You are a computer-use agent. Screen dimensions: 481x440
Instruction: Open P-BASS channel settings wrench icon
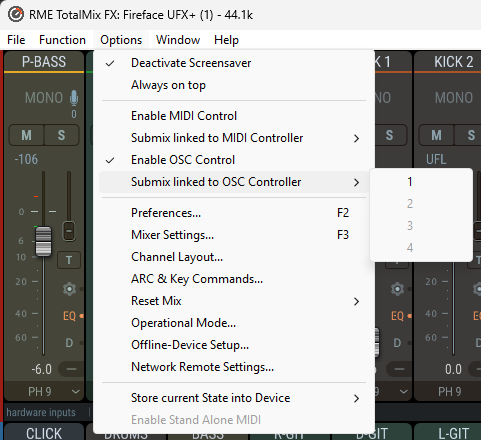click(x=69, y=289)
